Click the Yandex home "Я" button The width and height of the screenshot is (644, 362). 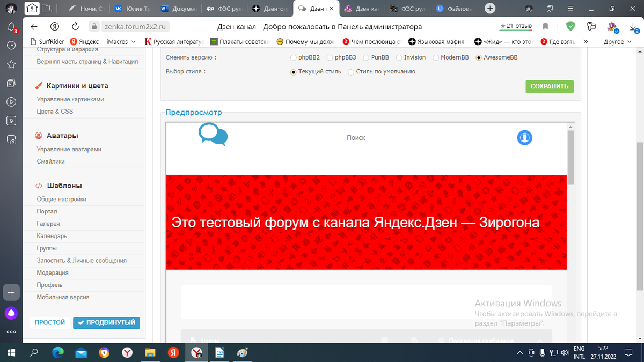pos(55,27)
